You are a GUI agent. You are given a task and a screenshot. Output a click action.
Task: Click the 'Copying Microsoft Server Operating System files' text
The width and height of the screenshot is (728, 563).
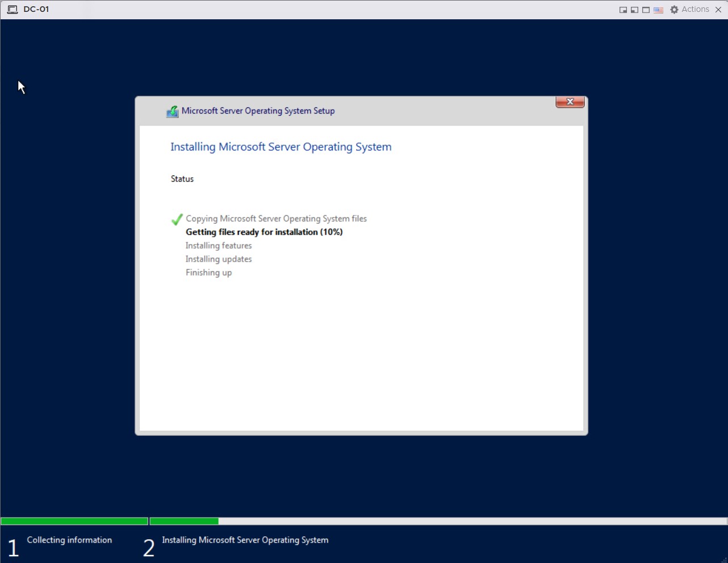[276, 219]
